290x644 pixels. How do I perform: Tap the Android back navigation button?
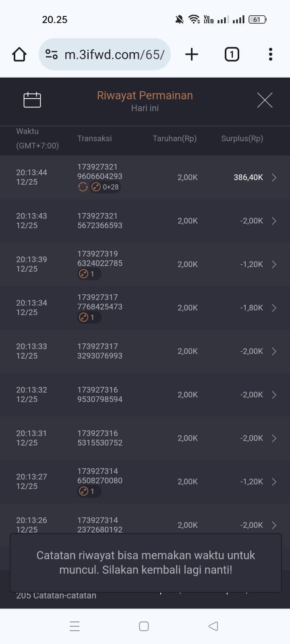point(213,626)
